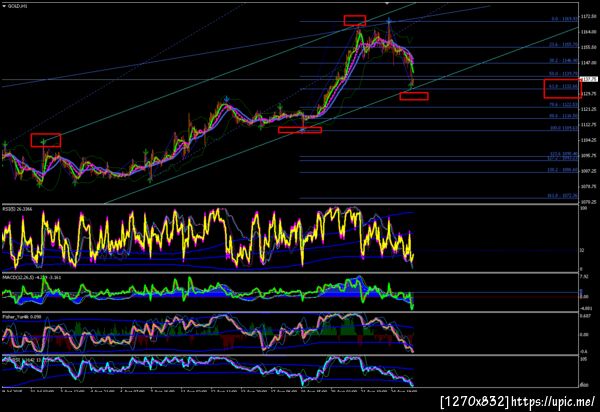Viewport: 600px width, 412px height.
Task: Click the current price tag on price axis
Action: pyautogui.click(x=589, y=80)
